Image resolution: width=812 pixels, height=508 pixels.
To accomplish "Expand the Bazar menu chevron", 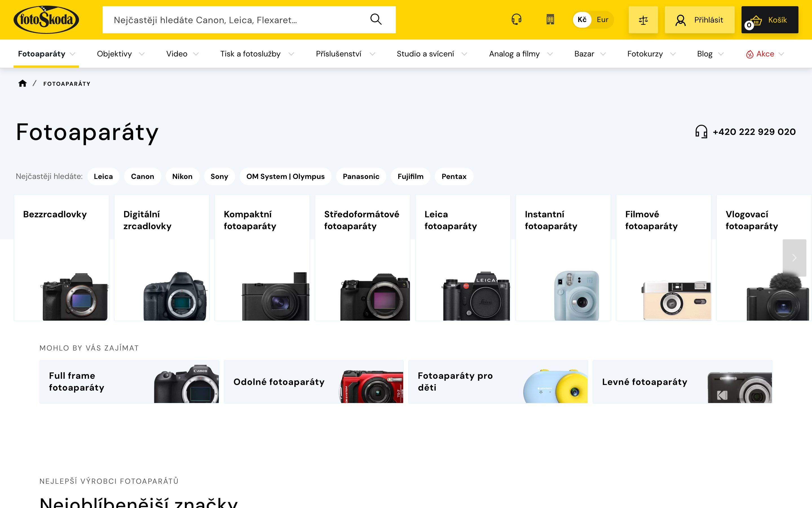I will click(x=603, y=54).
